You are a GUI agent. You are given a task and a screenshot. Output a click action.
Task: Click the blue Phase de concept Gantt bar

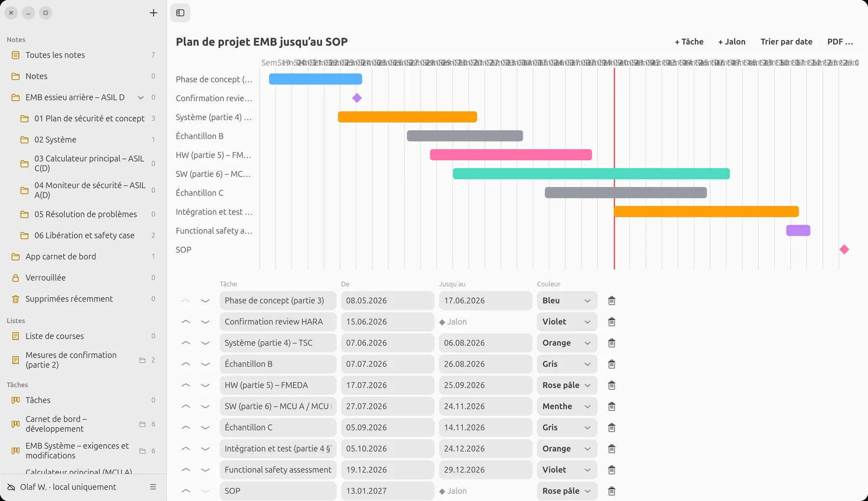pos(315,79)
